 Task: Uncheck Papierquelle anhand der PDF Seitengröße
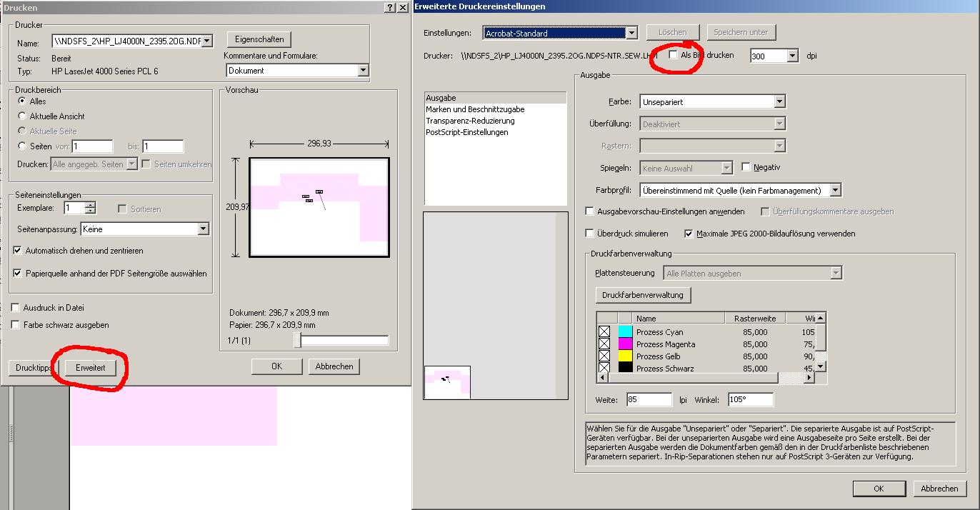click(17, 273)
